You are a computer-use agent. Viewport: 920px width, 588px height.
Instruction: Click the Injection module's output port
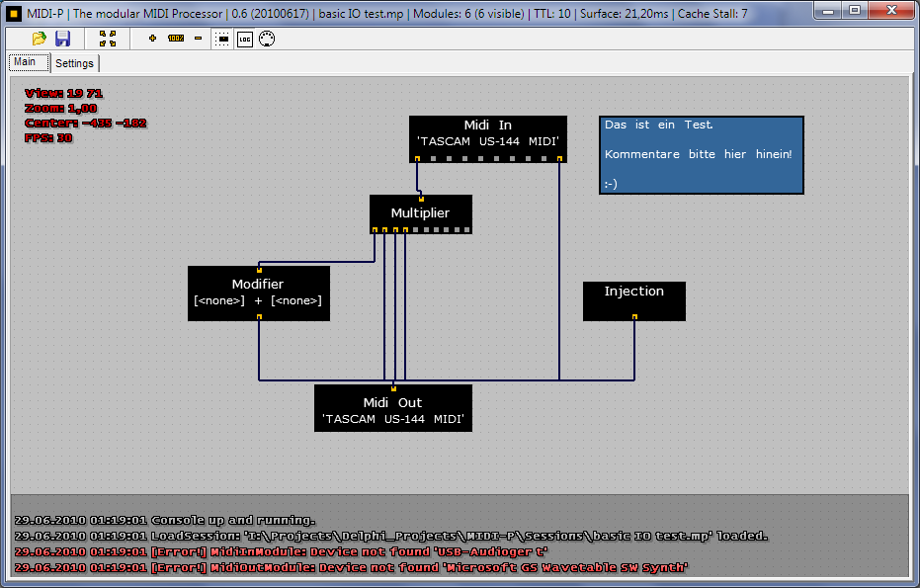(634, 316)
